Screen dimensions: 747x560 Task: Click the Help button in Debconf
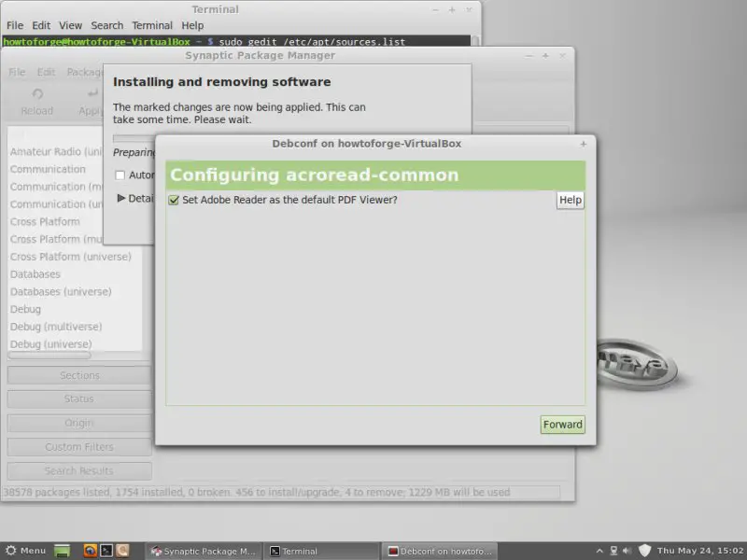point(571,200)
